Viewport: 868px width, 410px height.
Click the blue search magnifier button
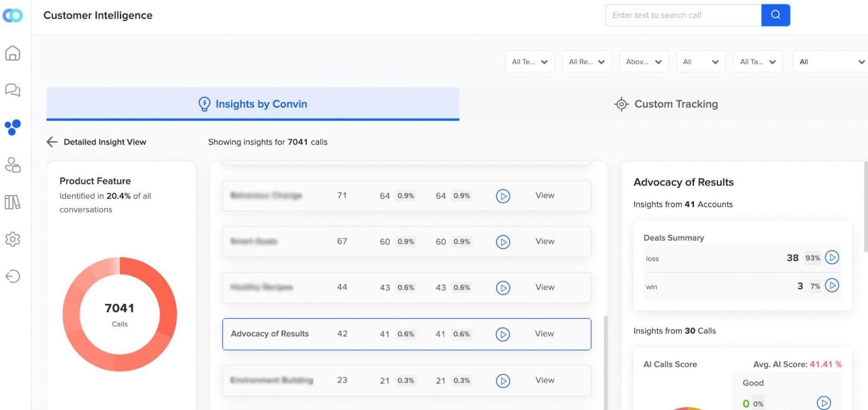[x=776, y=15]
